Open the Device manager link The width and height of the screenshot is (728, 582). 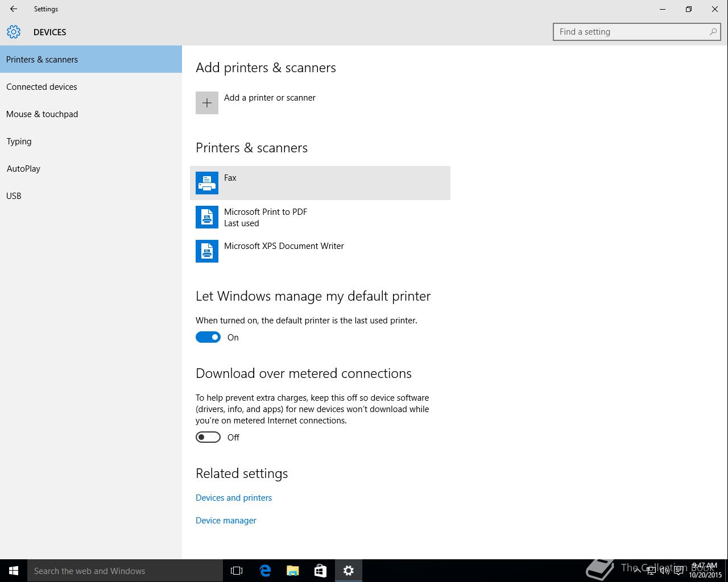tap(226, 521)
